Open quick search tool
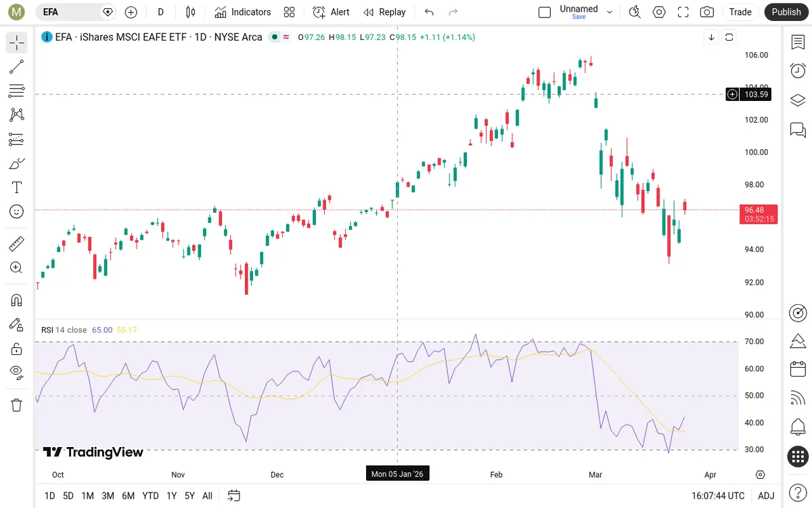 point(635,12)
